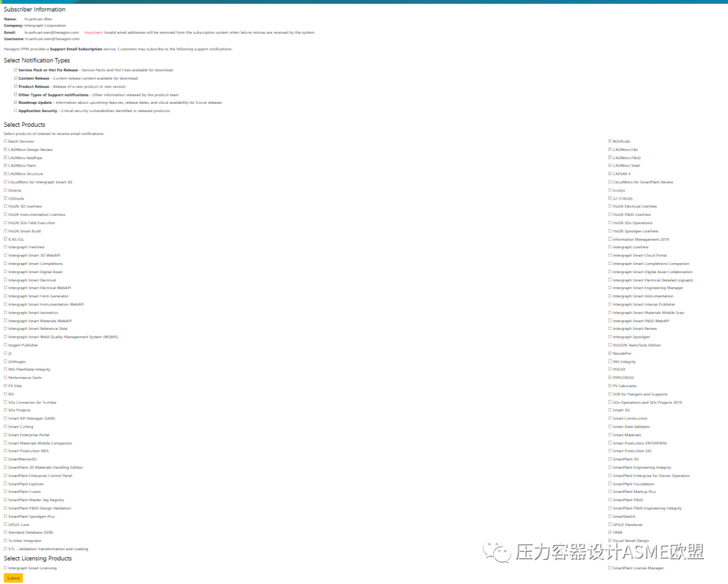Check TruView Integrator
728x584 pixels.
pos(5,541)
